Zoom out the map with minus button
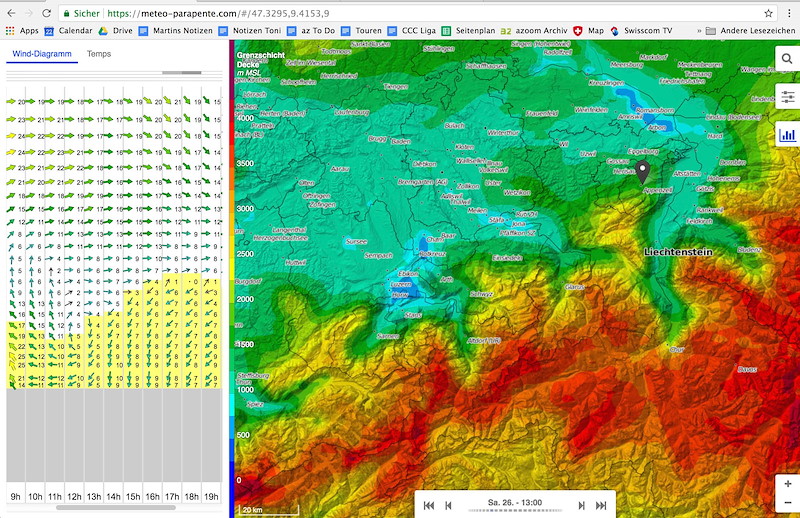The image size is (800, 518). pos(788,503)
